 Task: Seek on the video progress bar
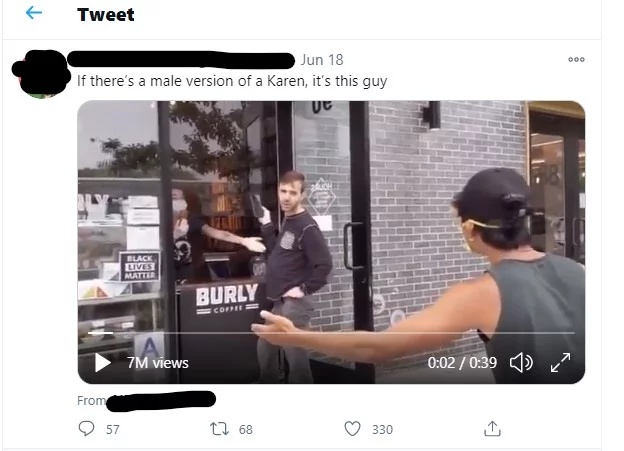(331, 332)
